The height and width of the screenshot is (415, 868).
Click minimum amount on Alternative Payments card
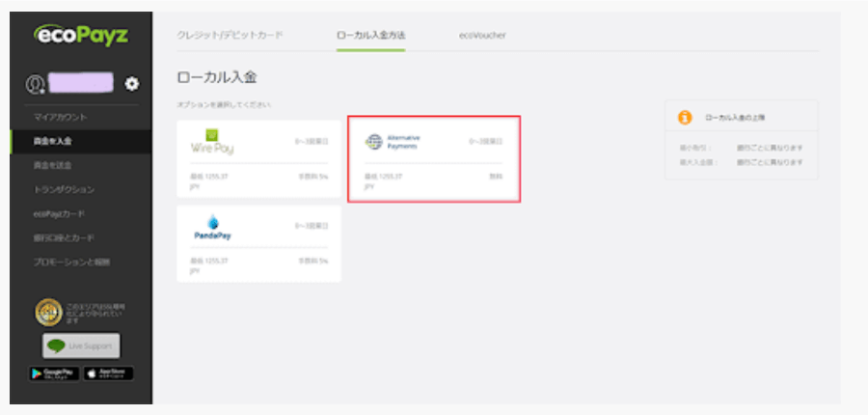384,181
